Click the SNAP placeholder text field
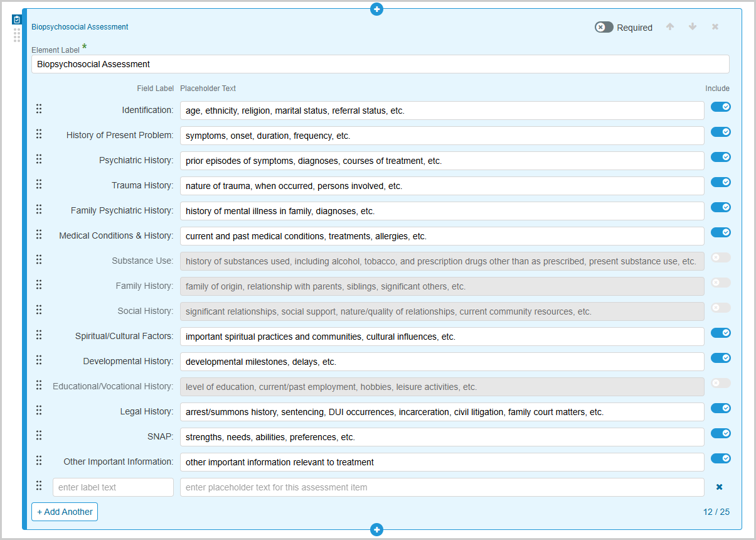 [x=442, y=437]
